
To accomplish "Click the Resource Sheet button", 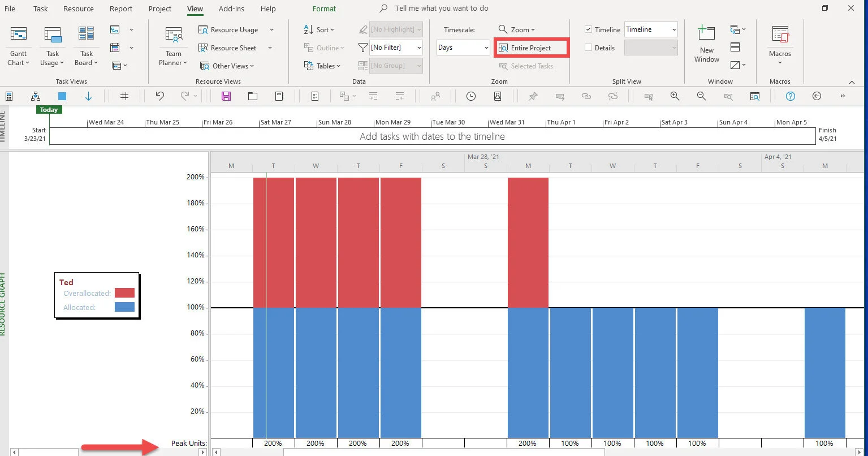I will pyautogui.click(x=228, y=48).
